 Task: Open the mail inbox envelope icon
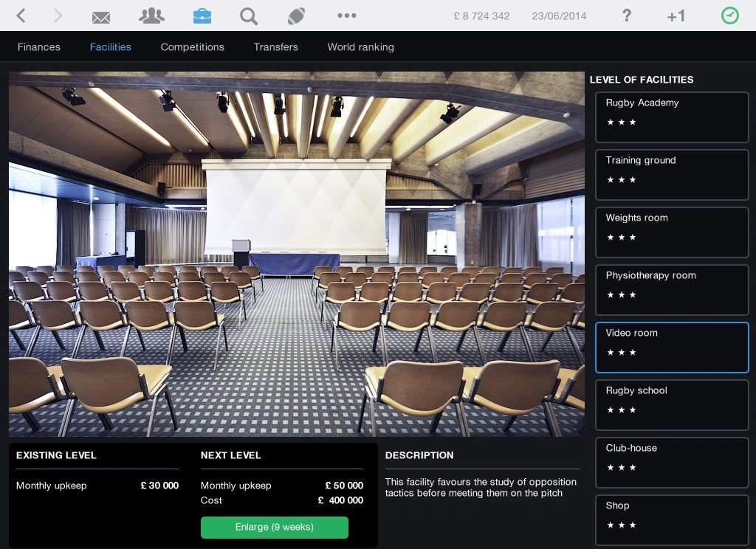tap(101, 16)
